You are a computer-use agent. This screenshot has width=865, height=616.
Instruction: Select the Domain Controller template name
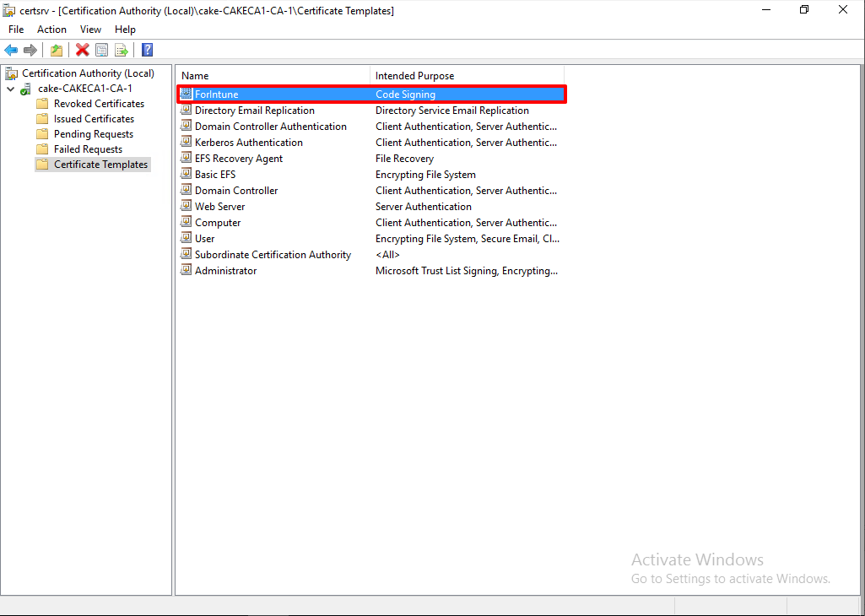click(x=236, y=190)
